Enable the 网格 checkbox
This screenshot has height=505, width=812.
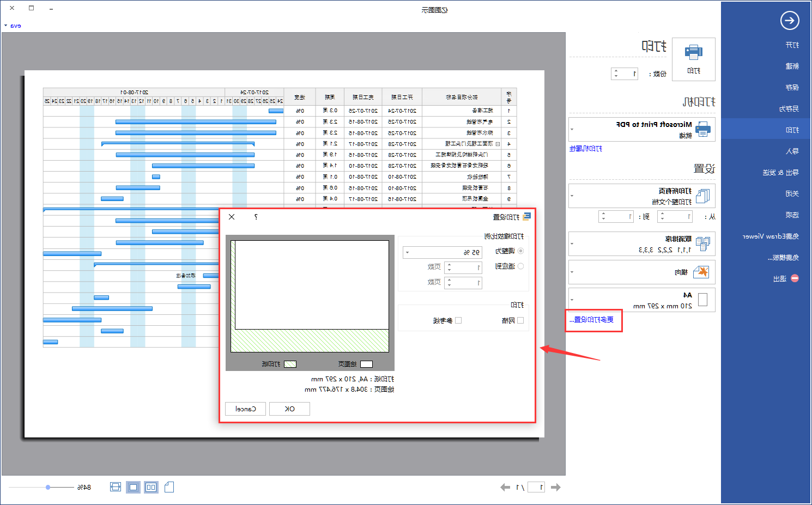point(520,320)
